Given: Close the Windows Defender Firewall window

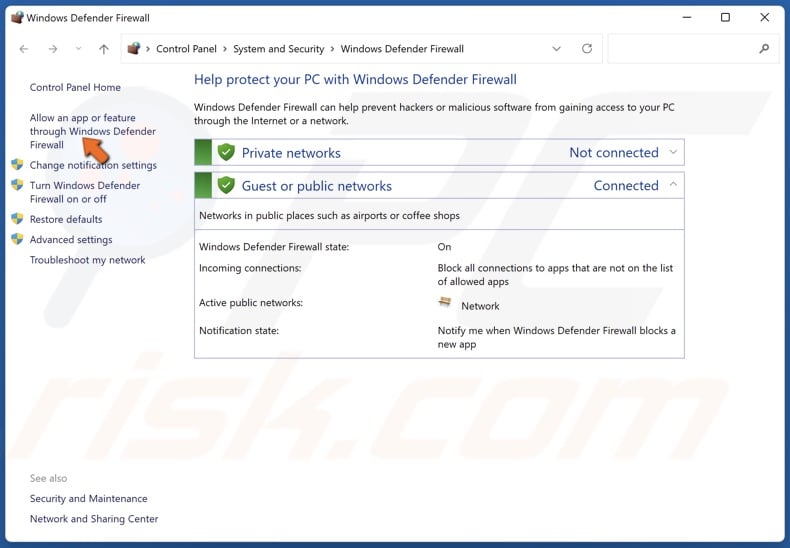Looking at the screenshot, I should pos(764,18).
